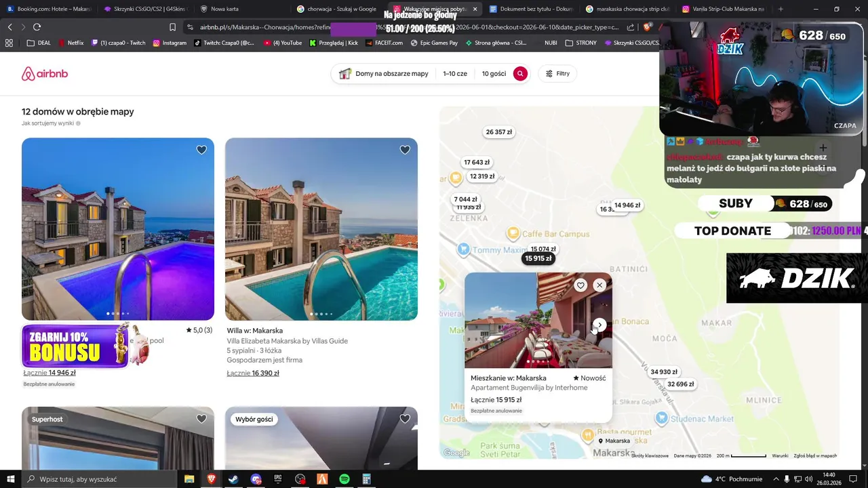The height and width of the screenshot is (488, 868).
Task: Open the Windows Start menu
Action: (x=11, y=479)
